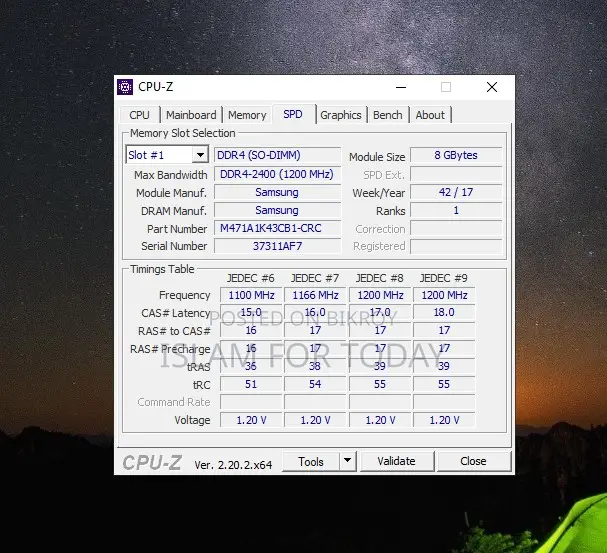Click JEDEC #6 RAS# to CAS# value 16
The width and height of the screenshot is (607, 553).
251,330
